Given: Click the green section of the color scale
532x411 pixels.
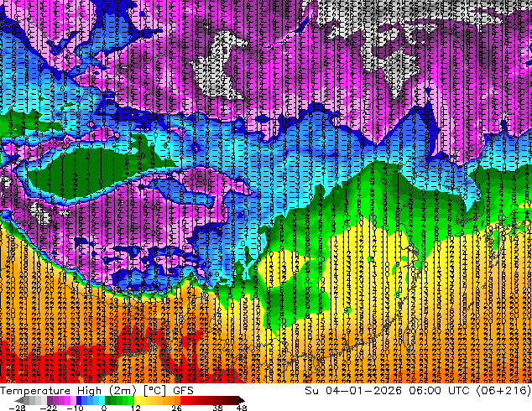Looking at the screenshot, I should [x=119, y=400].
